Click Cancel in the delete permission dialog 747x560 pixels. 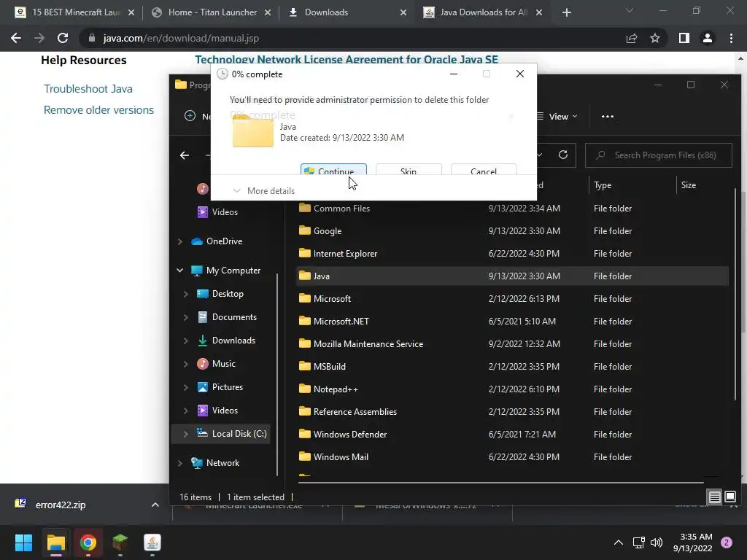click(484, 169)
